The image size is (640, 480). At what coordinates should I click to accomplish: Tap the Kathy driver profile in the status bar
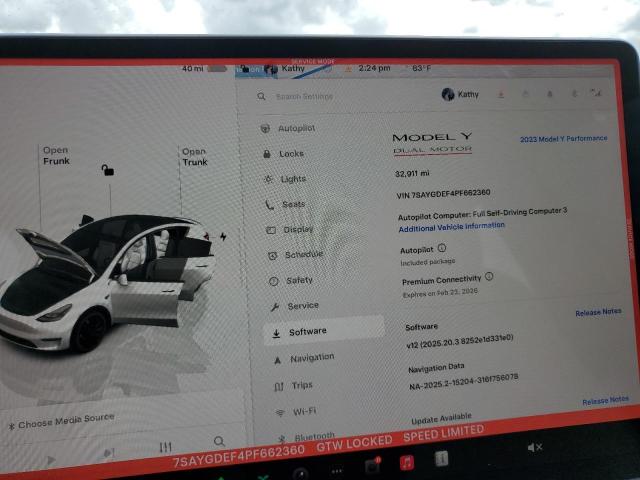tap(285, 69)
